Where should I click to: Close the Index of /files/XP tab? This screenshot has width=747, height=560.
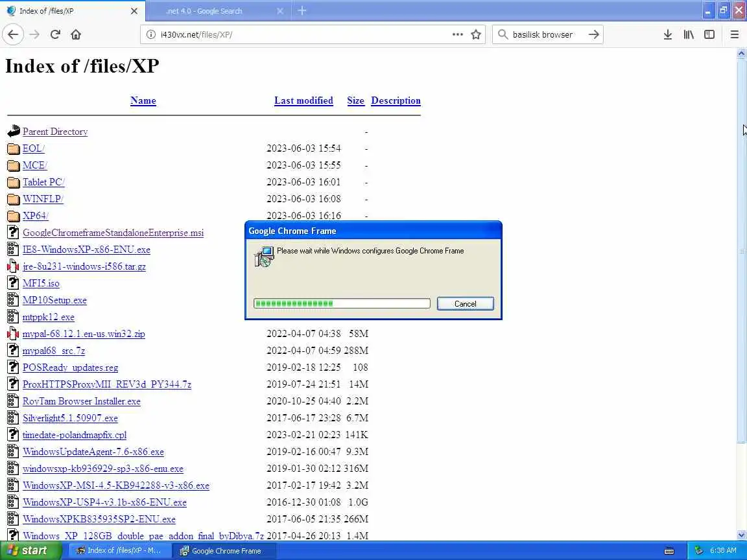point(134,10)
